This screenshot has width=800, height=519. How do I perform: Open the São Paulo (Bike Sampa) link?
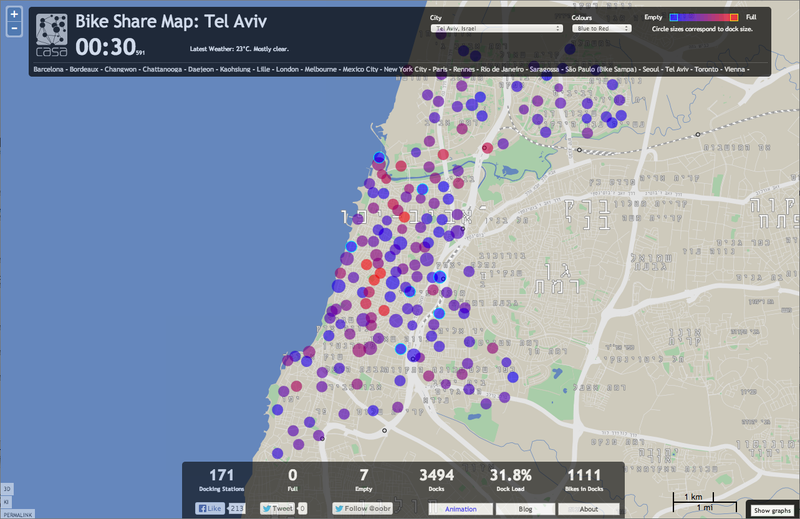pyautogui.click(x=601, y=69)
